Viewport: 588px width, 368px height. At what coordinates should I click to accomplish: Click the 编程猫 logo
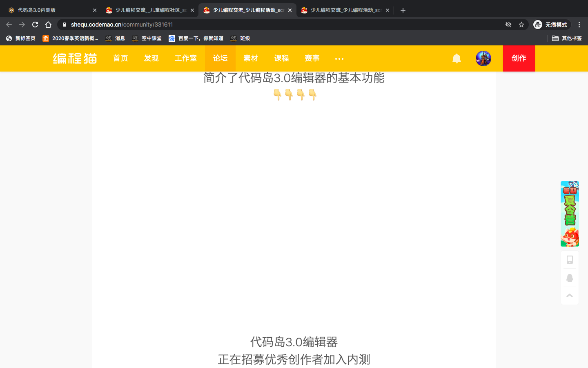point(75,58)
